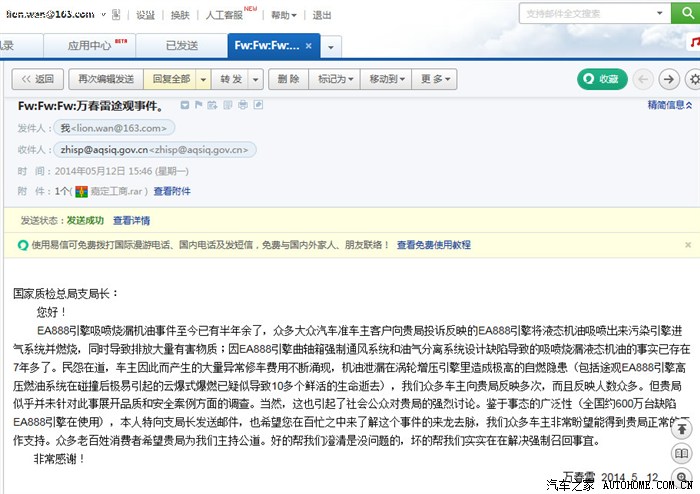Open the settings gear icon
700x494 pixels.
click(693, 79)
